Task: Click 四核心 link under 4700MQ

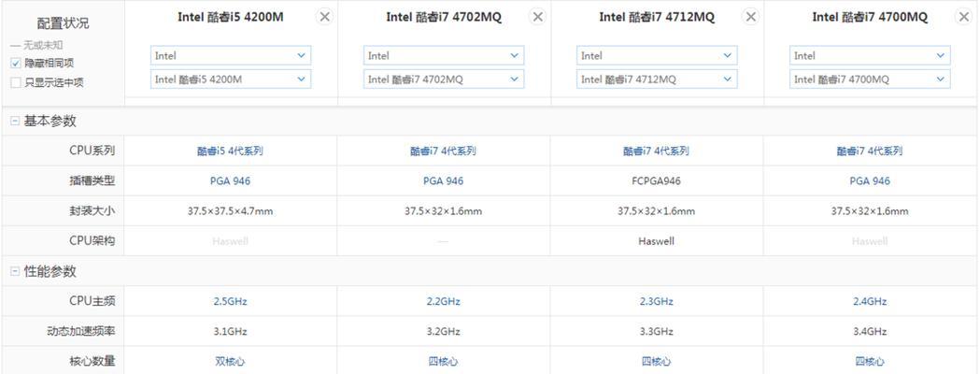Action: (x=870, y=361)
